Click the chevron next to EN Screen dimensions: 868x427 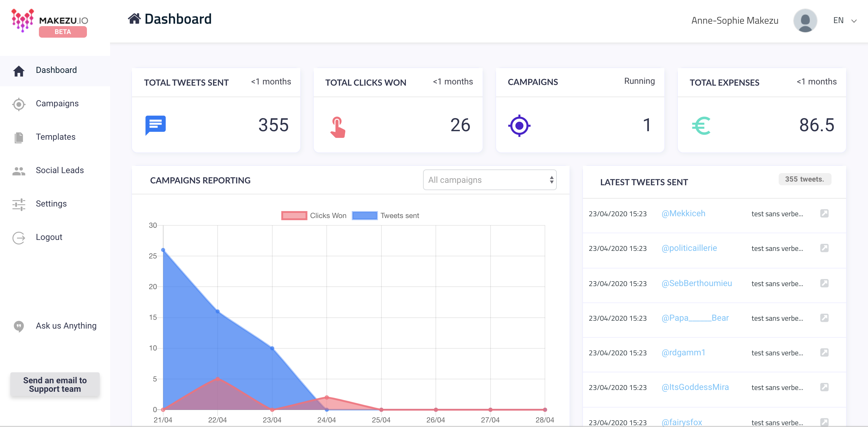pos(854,21)
